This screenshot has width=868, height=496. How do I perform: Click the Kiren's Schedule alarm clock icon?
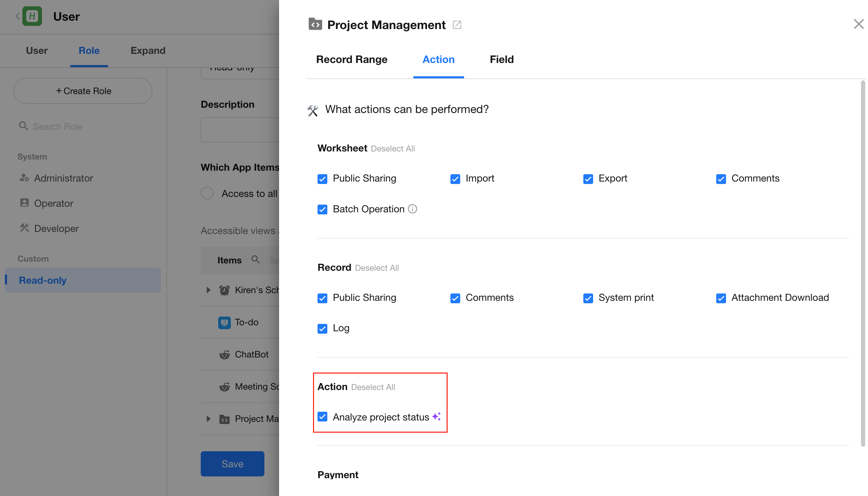(224, 290)
